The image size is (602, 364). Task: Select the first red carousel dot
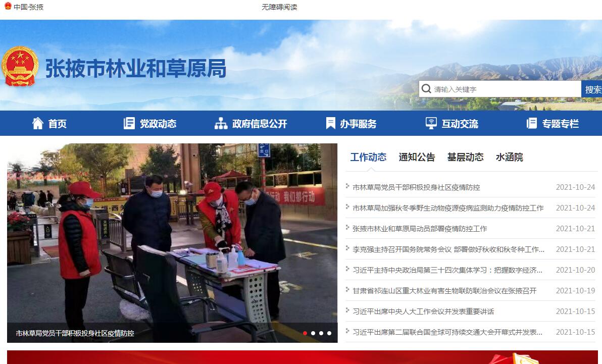point(305,333)
